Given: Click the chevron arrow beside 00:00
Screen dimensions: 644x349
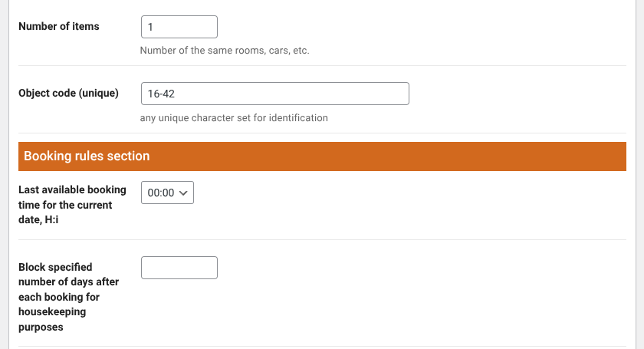Looking at the screenshot, I should click(x=183, y=193).
